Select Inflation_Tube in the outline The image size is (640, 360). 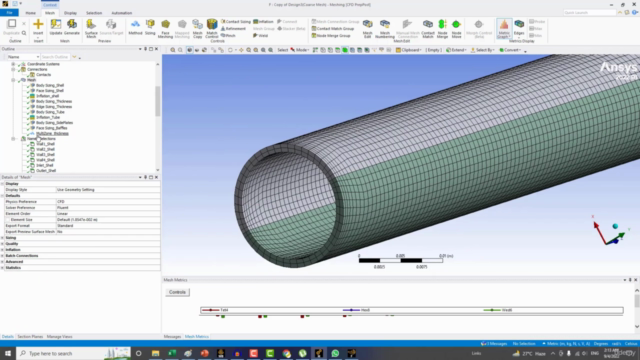[48, 117]
